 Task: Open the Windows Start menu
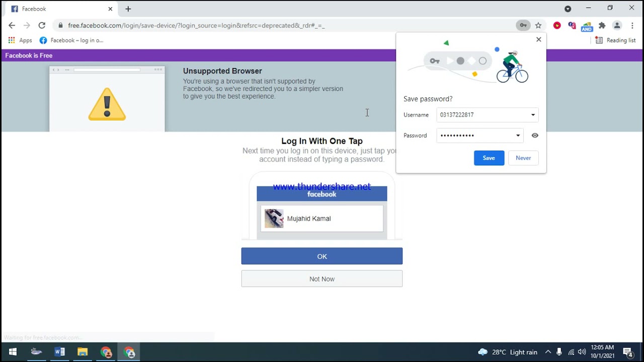(x=13, y=352)
